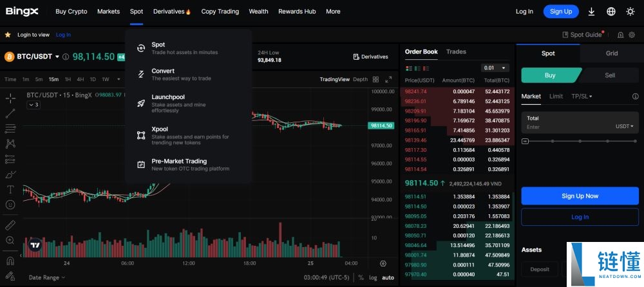Open the download app icon
Image resolution: width=644 pixels, height=287 pixels.
591,12
